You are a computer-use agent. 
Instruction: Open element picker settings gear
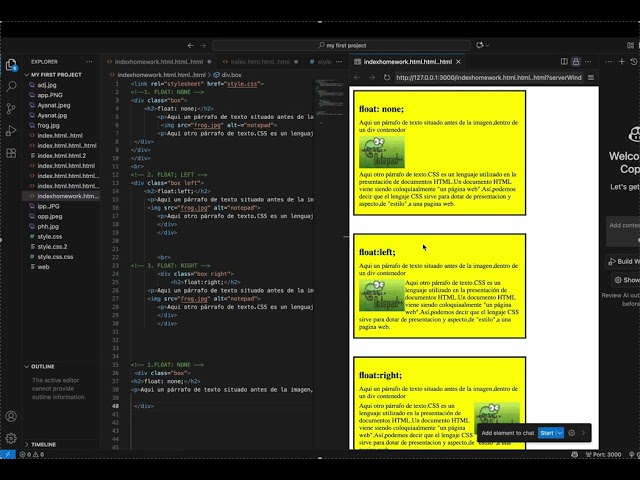(571, 433)
